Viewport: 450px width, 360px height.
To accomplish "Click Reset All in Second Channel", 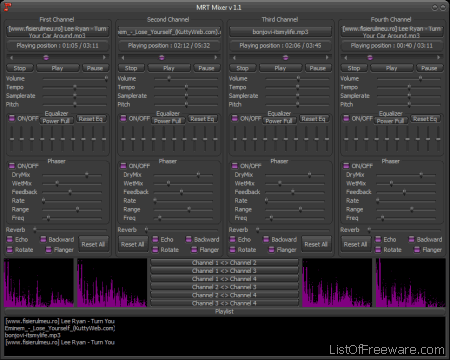I will tap(133, 244).
